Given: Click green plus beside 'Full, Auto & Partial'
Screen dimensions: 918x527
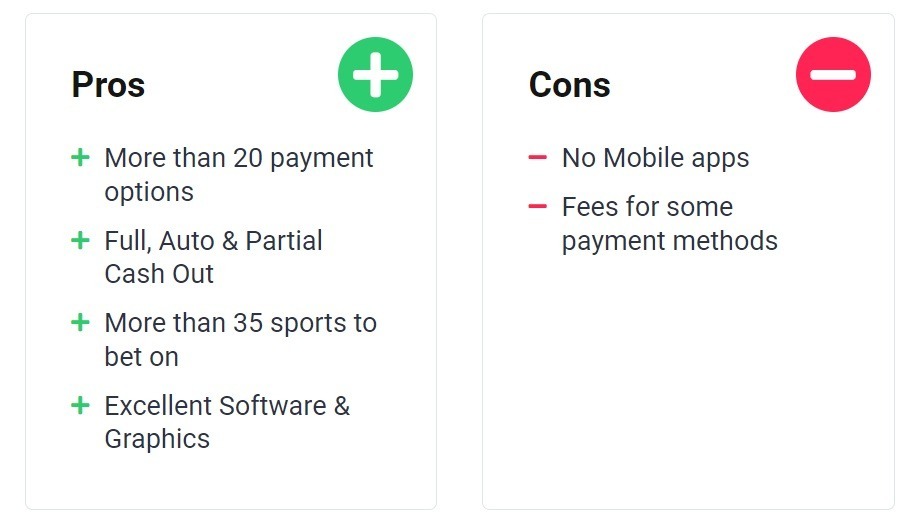Looking at the screenshot, I should click(80, 240).
